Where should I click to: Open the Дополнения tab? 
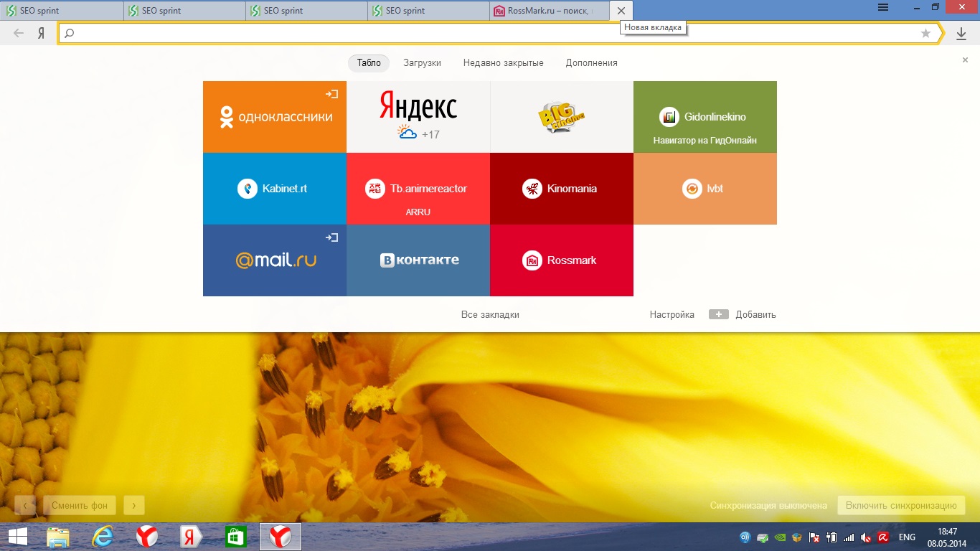pyautogui.click(x=591, y=63)
